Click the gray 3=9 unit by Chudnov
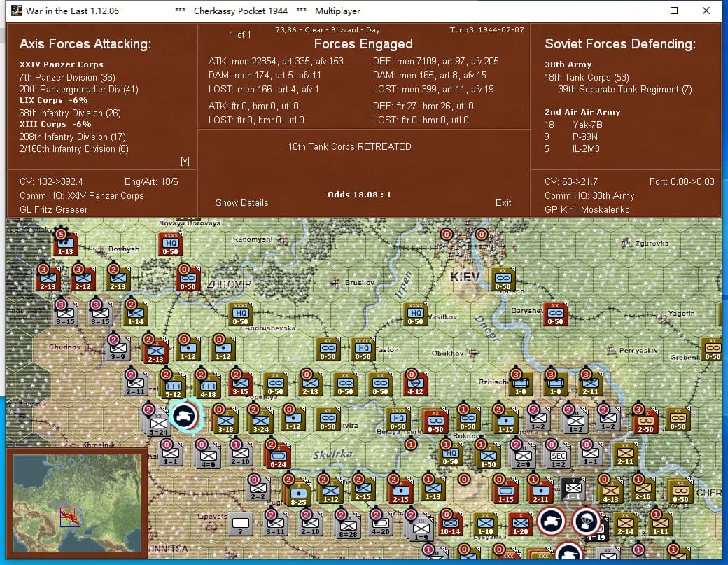Image resolution: width=728 pixels, height=565 pixels. pyautogui.click(x=118, y=350)
